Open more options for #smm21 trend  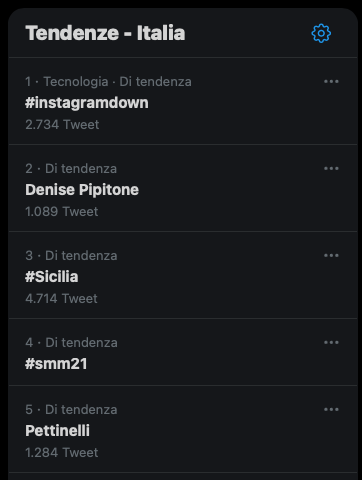pyautogui.click(x=331, y=342)
